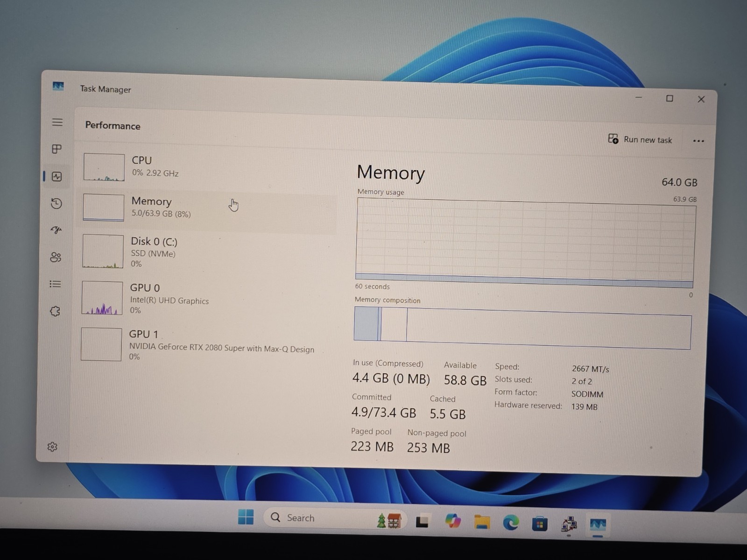This screenshot has height=560, width=747.
Task: Open Task View icon on taskbar
Action: pos(423,521)
